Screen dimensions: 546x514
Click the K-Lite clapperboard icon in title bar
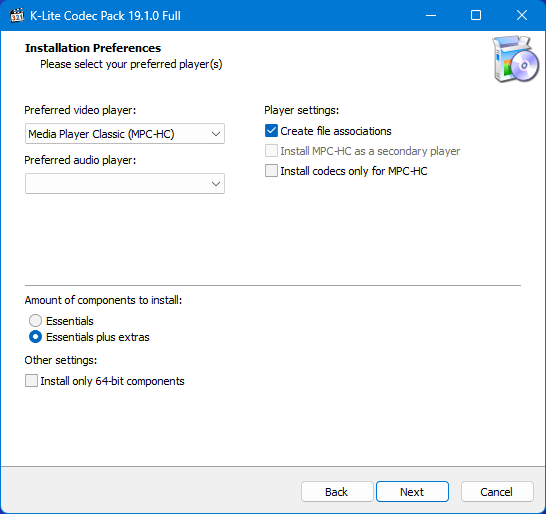tap(17, 15)
